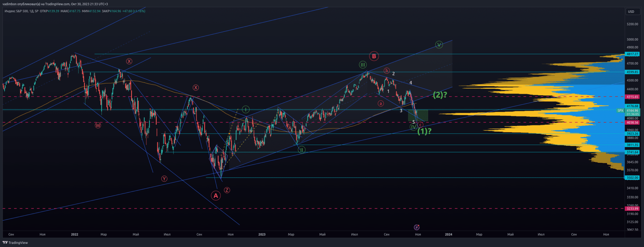Click the green circled V wave marker
This screenshot has width=644, height=247.
click(439, 45)
